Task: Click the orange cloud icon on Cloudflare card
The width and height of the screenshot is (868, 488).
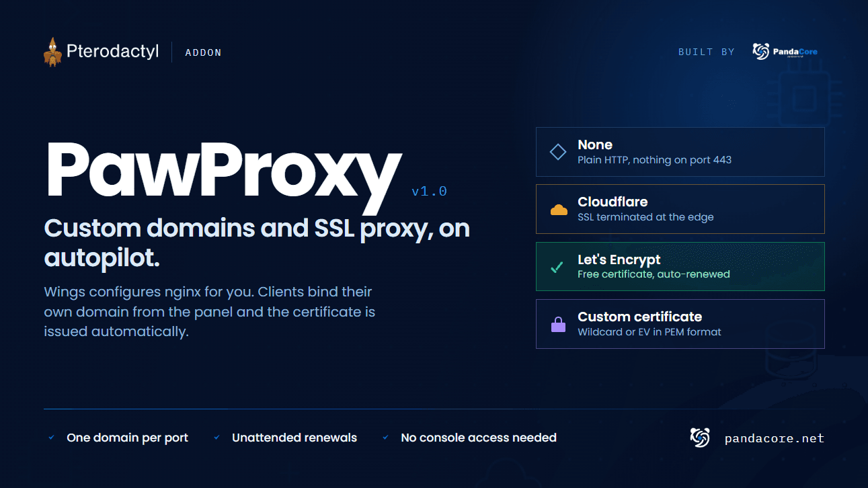Action: tap(559, 210)
